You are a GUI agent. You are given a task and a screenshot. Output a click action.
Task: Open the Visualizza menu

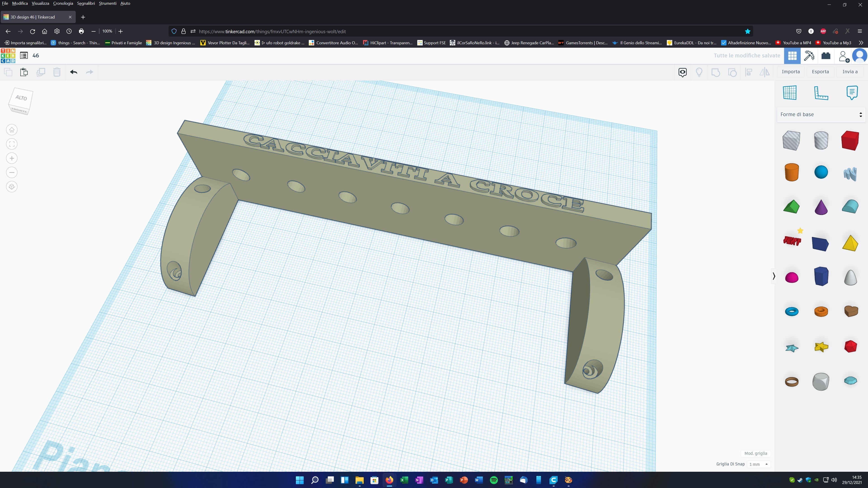coord(40,3)
